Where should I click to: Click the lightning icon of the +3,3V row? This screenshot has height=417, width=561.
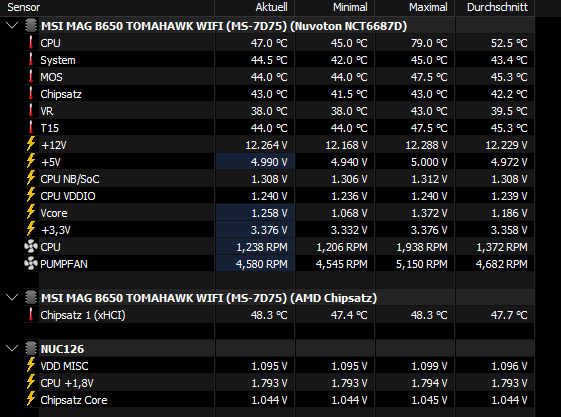(x=31, y=229)
